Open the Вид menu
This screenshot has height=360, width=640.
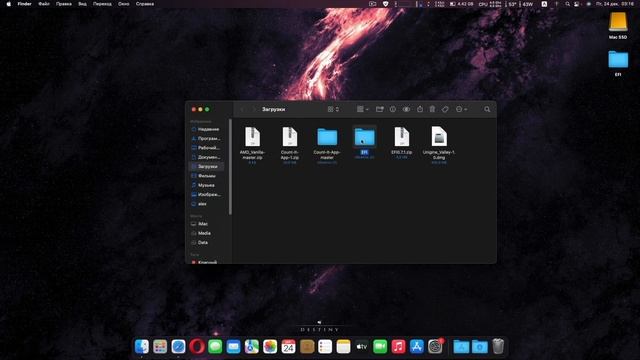[82, 4]
